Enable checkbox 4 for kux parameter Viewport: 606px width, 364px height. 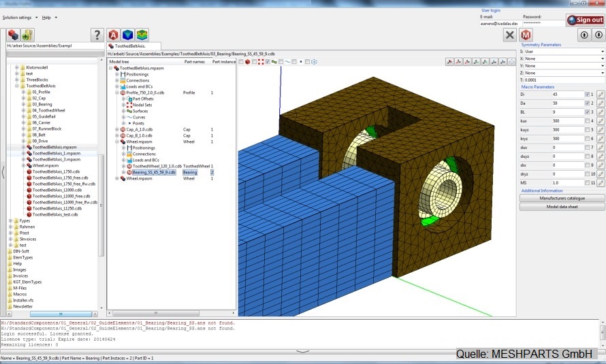click(588, 120)
